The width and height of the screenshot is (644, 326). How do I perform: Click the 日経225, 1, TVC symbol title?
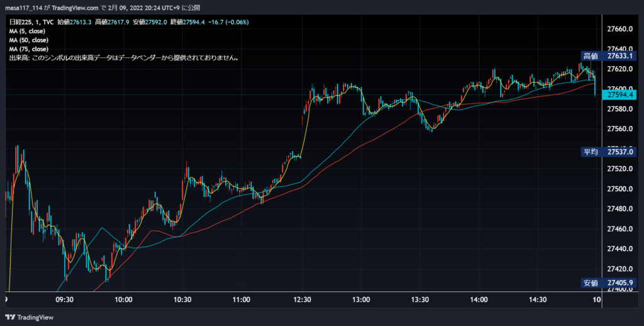pyautogui.click(x=31, y=22)
